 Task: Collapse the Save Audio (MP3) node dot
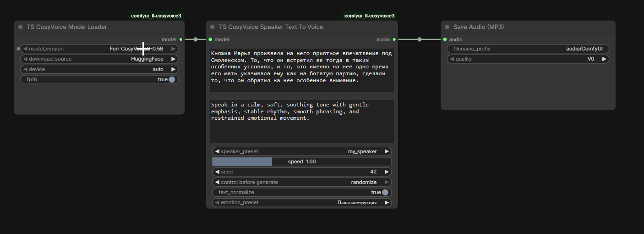click(x=447, y=27)
